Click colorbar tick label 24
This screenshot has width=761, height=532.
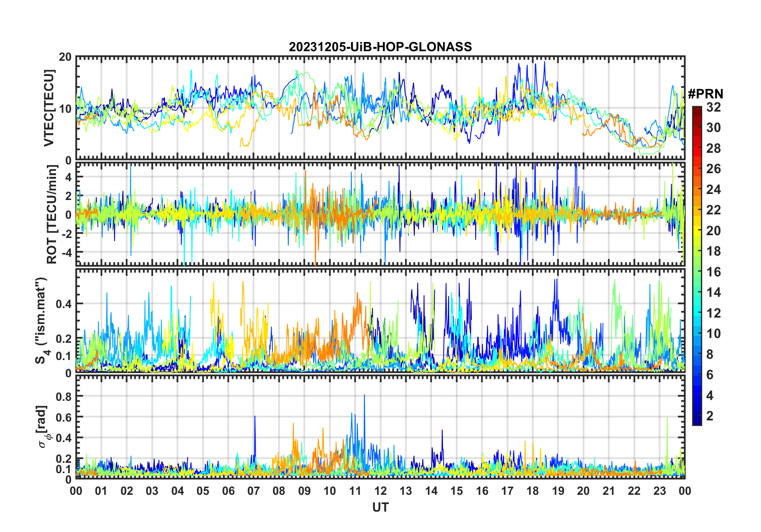(713, 190)
